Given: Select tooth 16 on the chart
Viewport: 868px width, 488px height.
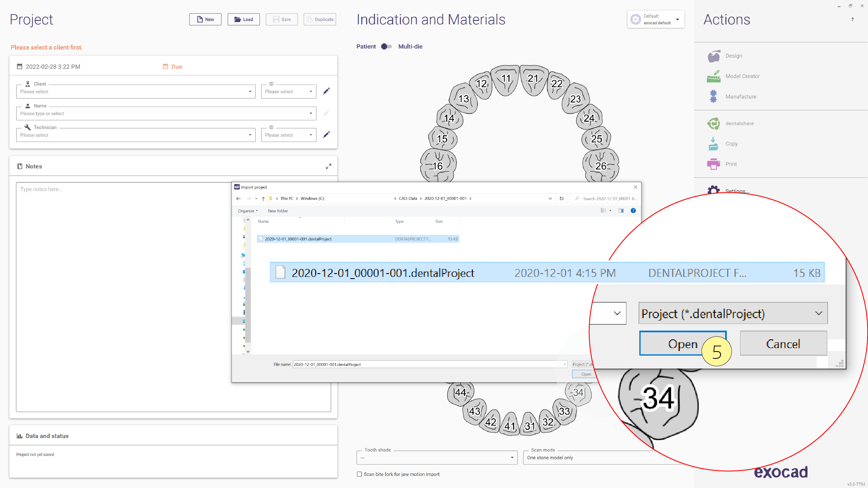Looking at the screenshot, I should [x=438, y=166].
